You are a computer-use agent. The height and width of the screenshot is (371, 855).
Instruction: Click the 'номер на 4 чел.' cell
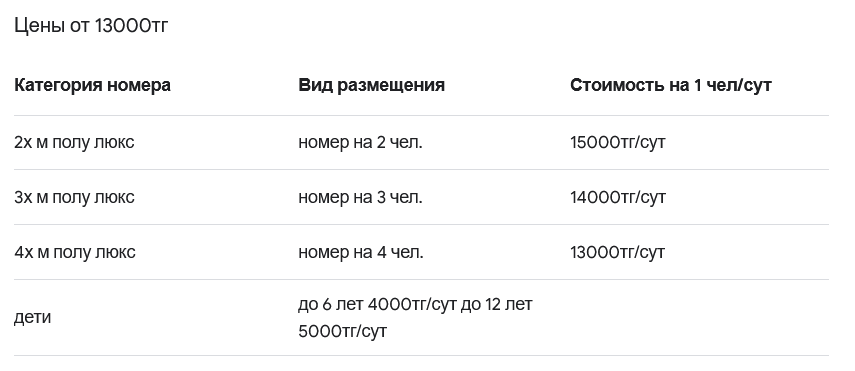point(360,252)
